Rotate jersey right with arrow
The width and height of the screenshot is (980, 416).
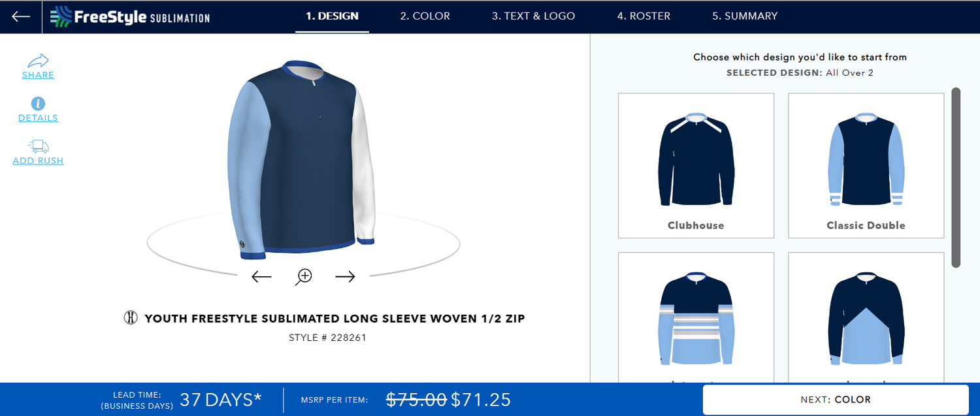[345, 277]
